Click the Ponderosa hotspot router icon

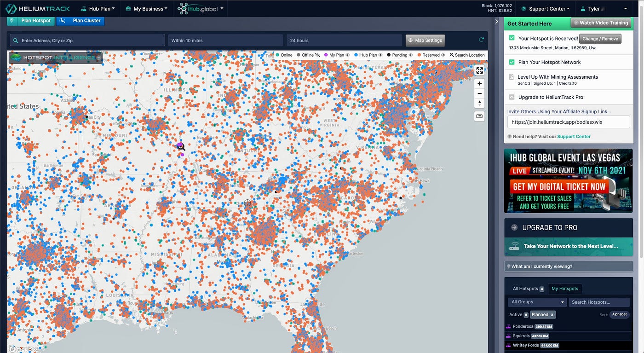tap(508, 326)
